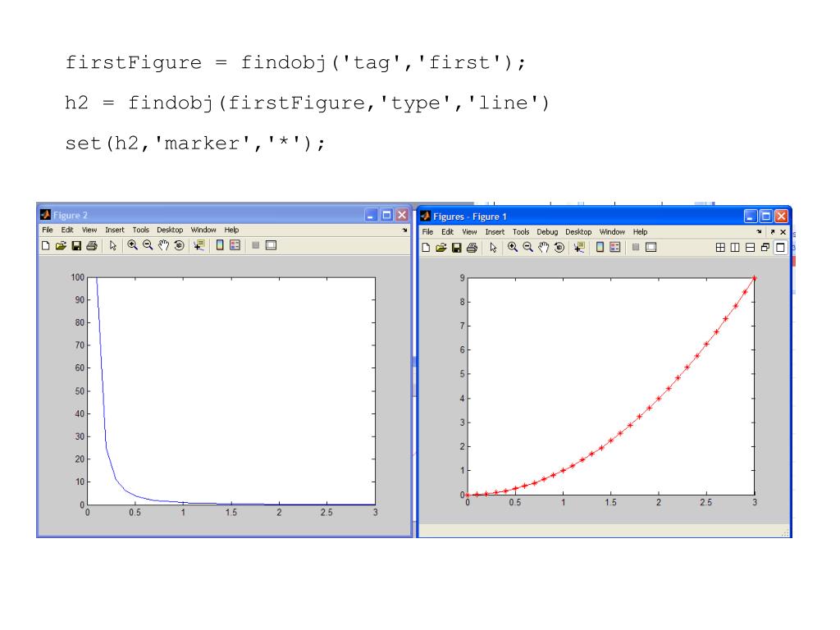Open View menu in Figure 2
840x630 pixels.
click(x=89, y=230)
